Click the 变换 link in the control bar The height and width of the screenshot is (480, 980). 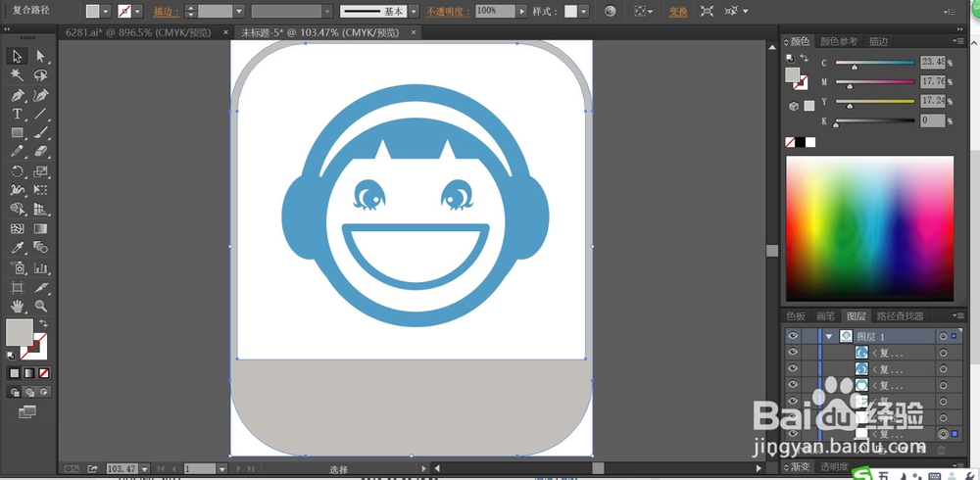[678, 11]
